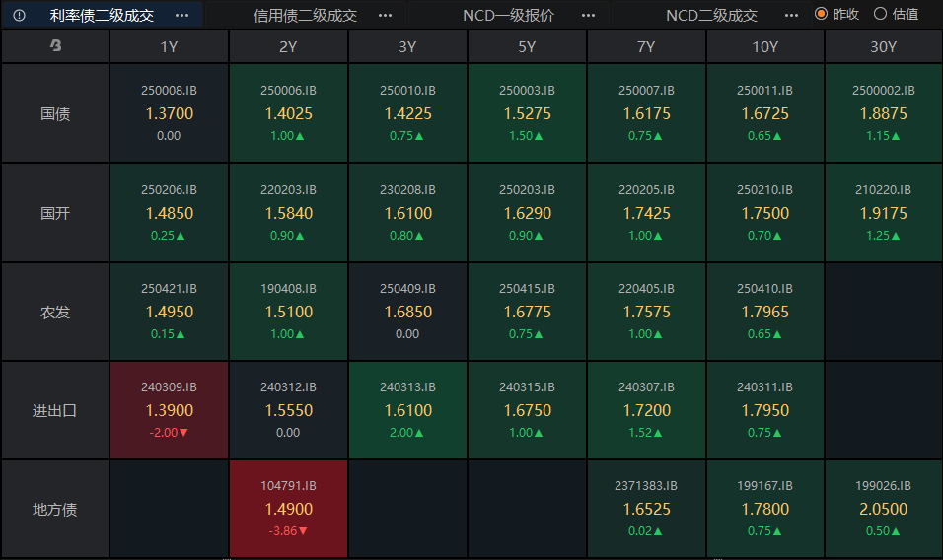Click the change value -3.86
Viewport: 943px width, 560px height.
(283, 531)
